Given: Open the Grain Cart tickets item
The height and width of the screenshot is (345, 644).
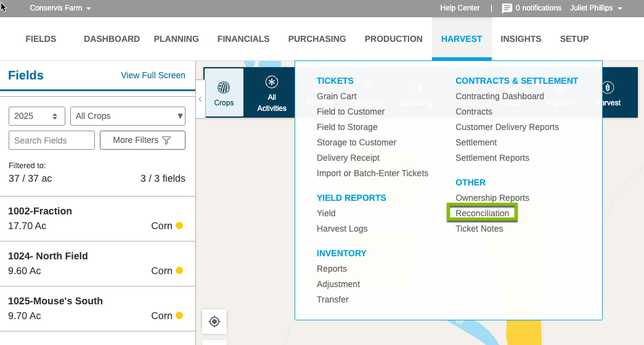Looking at the screenshot, I should pyautogui.click(x=336, y=96).
